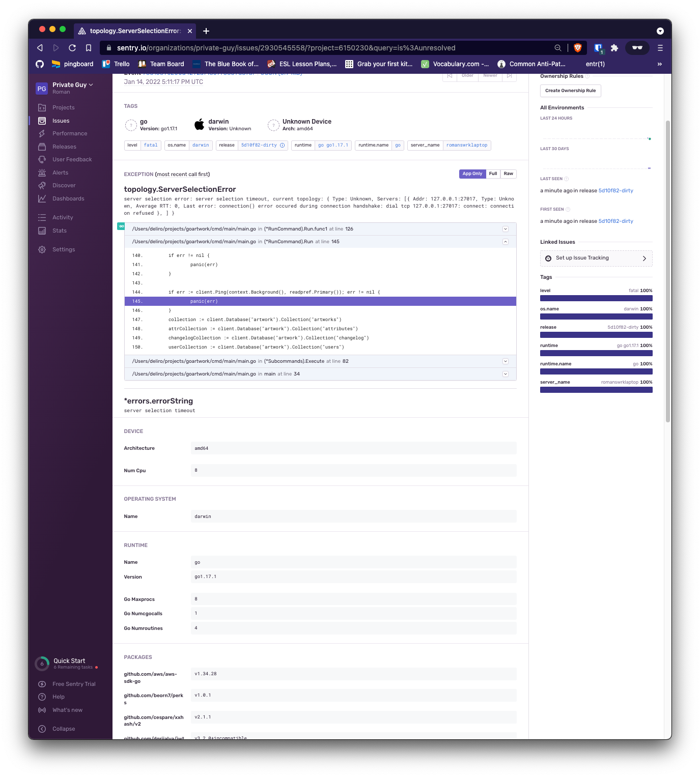700x777 pixels.
Task: Open the Trello bookmark
Action: (116, 64)
